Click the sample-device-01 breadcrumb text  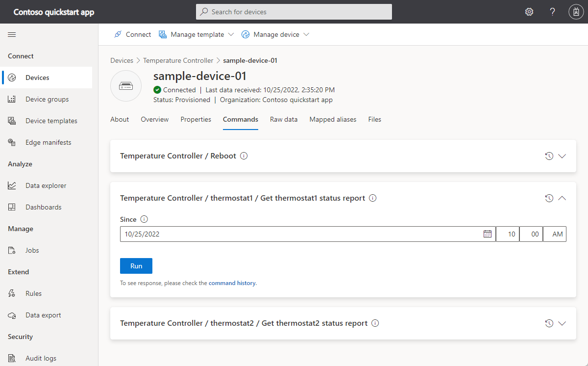pyautogui.click(x=250, y=60)
